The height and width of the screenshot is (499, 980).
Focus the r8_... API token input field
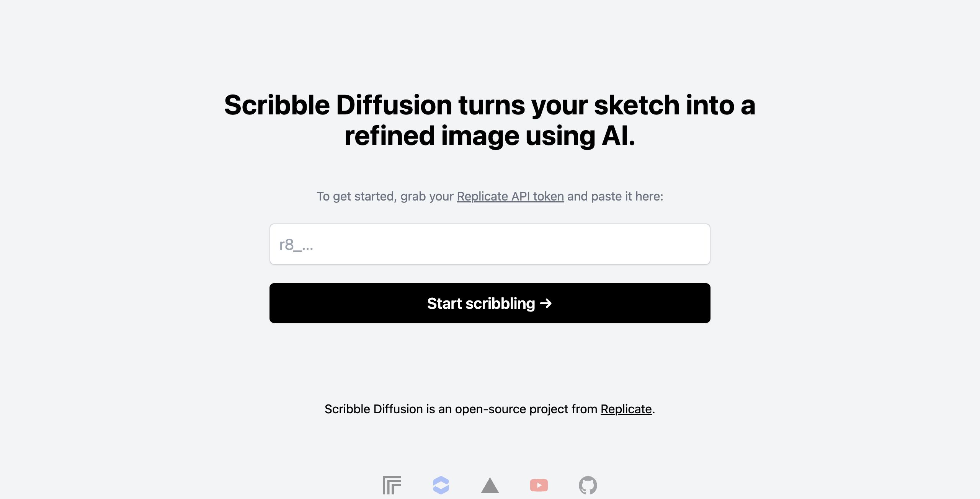pyautogui.click(x=490, y=244)
